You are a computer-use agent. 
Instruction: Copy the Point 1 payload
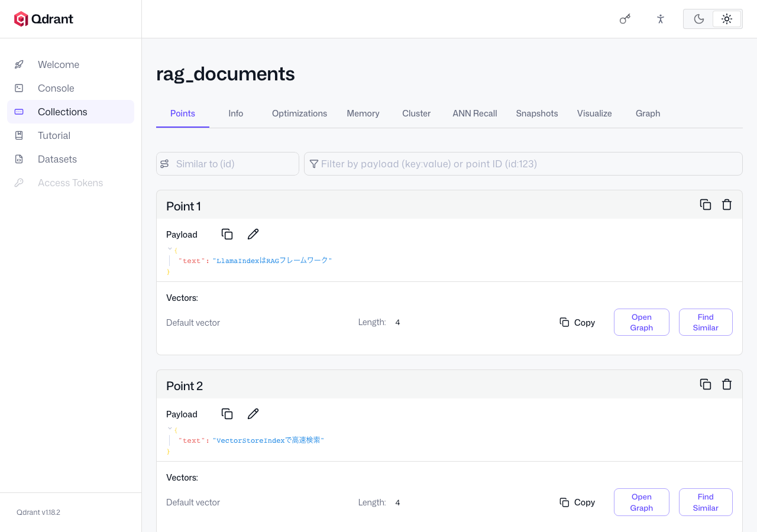[x=227, y=234]
